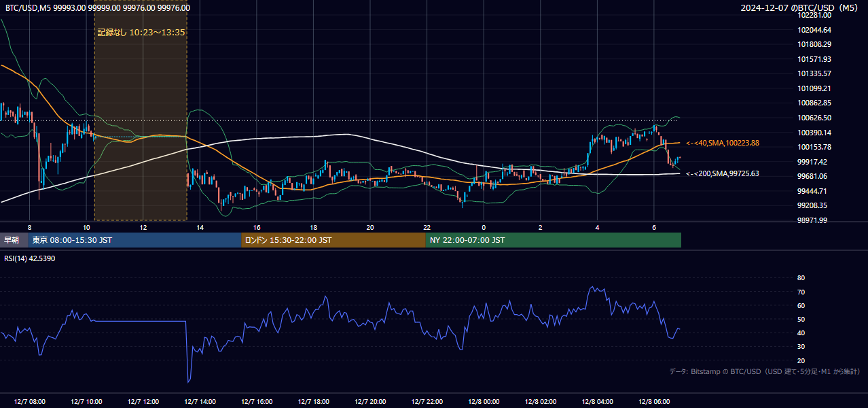Click price axis value 101808.29
The width and height of the screenshot is (868, 408).
click(814, 44)
